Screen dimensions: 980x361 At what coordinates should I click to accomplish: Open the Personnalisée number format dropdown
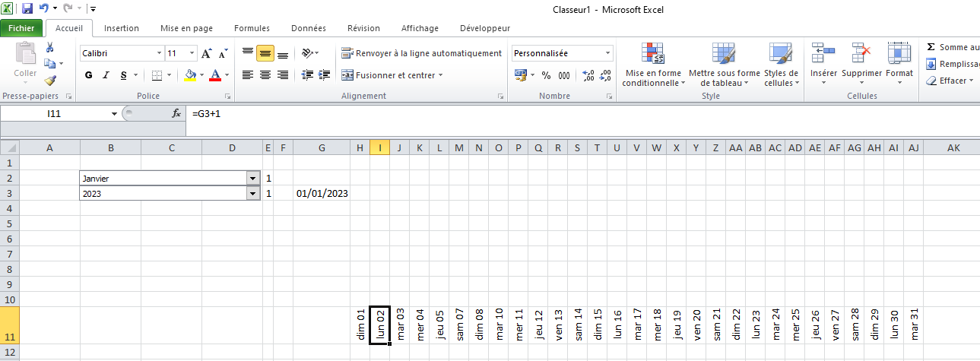[x=607, y=53]
